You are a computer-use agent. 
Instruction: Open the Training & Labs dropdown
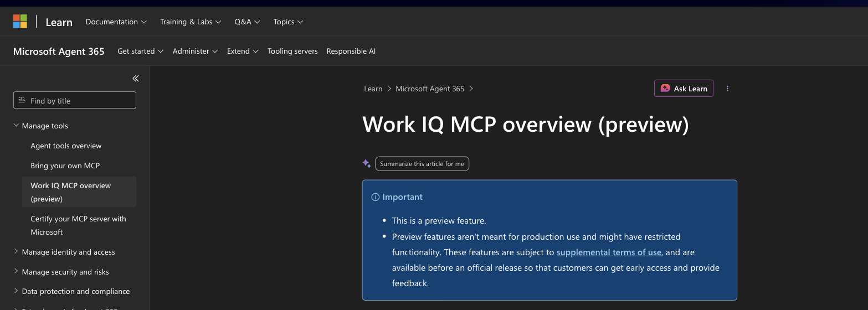[191, 22]
